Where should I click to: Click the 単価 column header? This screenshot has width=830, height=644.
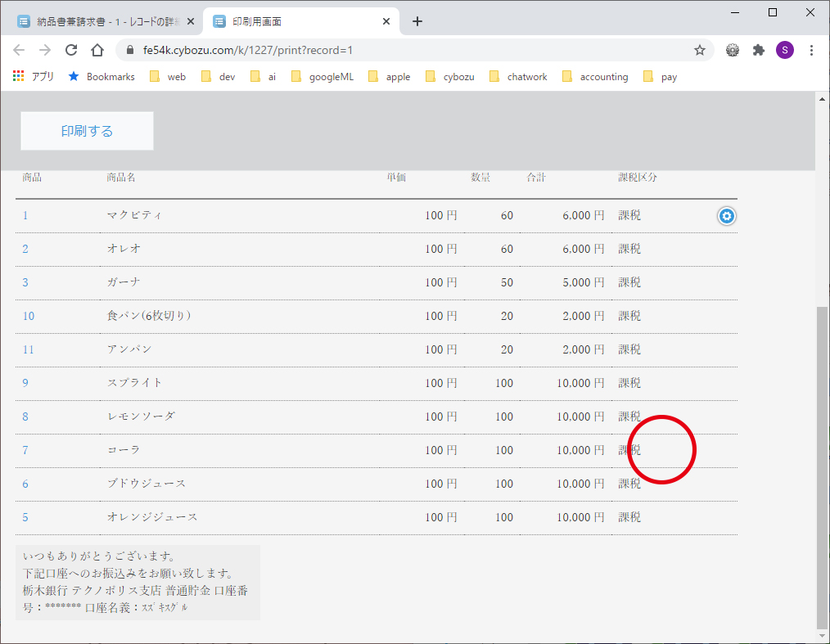point(396,178)
